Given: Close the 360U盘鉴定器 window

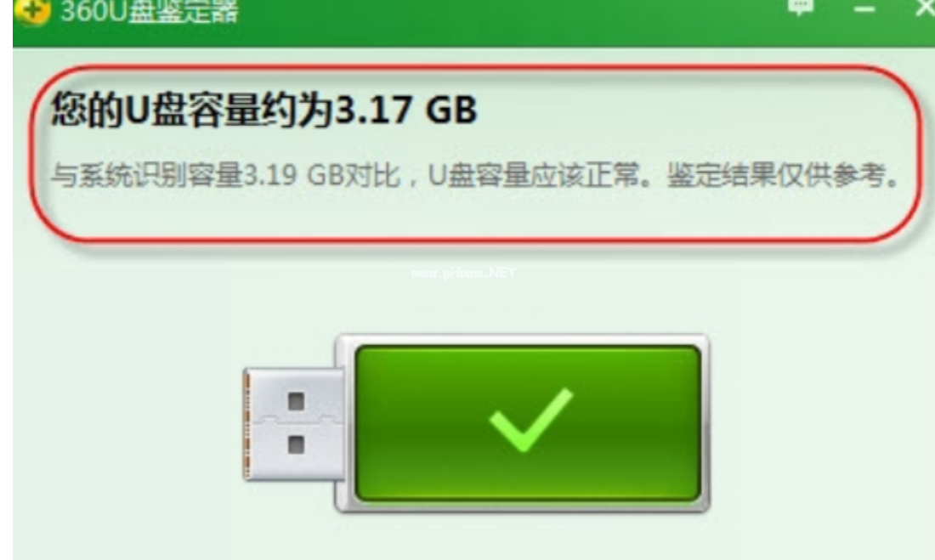Looking at the screenshot, I should pyautogui.click(x=925, y=8).
